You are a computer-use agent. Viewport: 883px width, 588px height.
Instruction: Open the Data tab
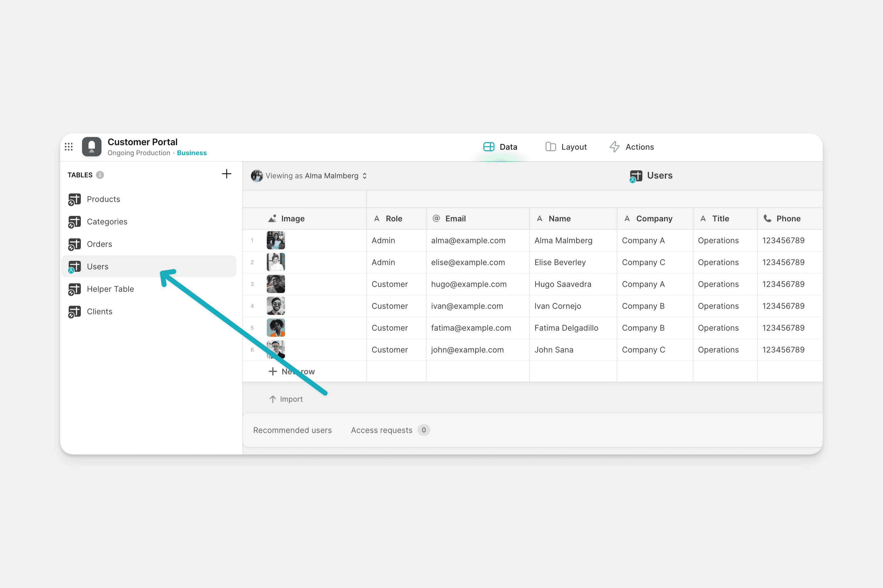500,147
